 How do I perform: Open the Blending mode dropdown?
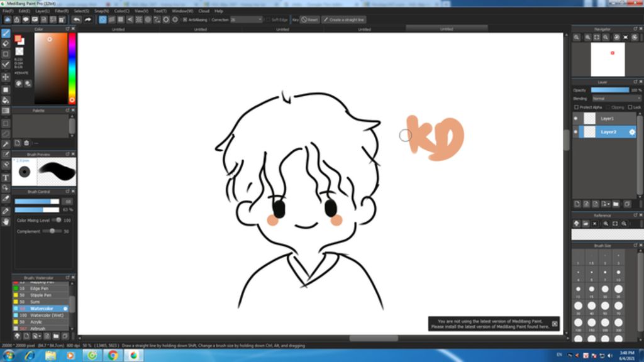click(x=616, y=99)
